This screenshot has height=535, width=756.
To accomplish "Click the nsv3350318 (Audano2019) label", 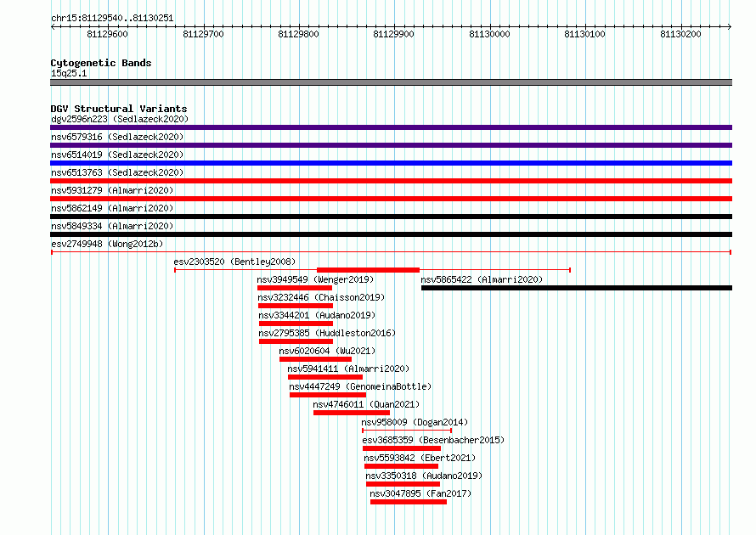I will coord(424,476).
